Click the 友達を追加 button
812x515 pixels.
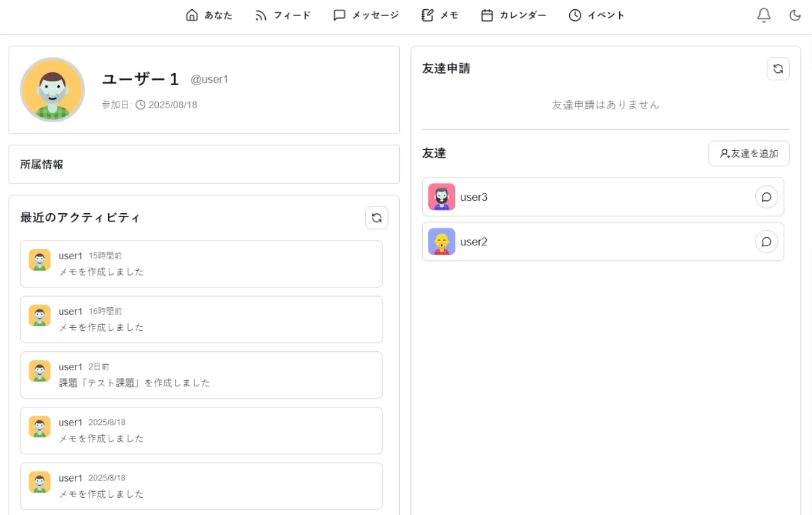[x=748, y=153]
